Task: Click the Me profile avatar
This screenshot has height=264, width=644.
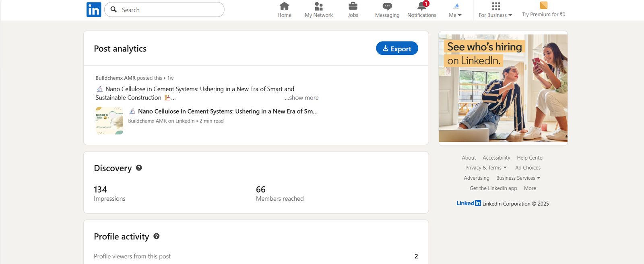Action: point(456,6)
